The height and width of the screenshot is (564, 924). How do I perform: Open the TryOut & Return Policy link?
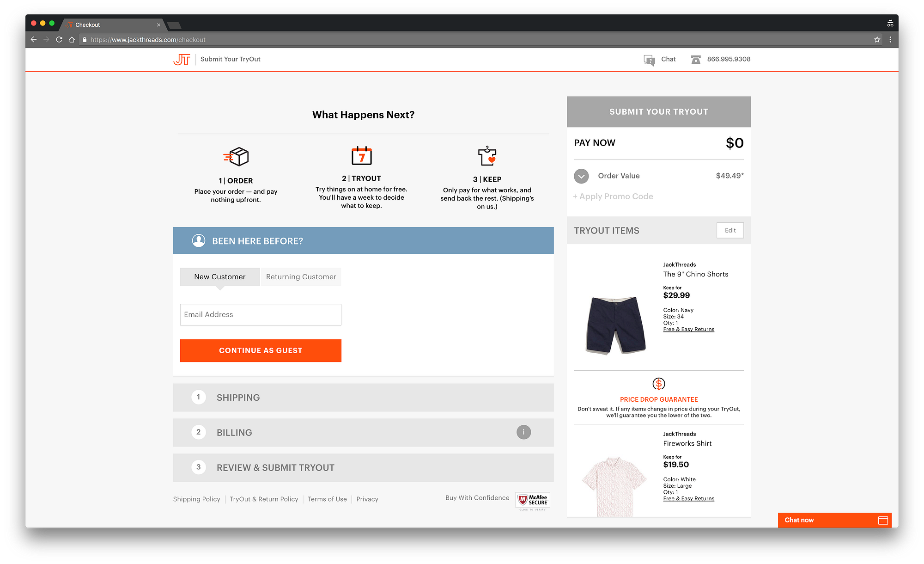(264, 499)
